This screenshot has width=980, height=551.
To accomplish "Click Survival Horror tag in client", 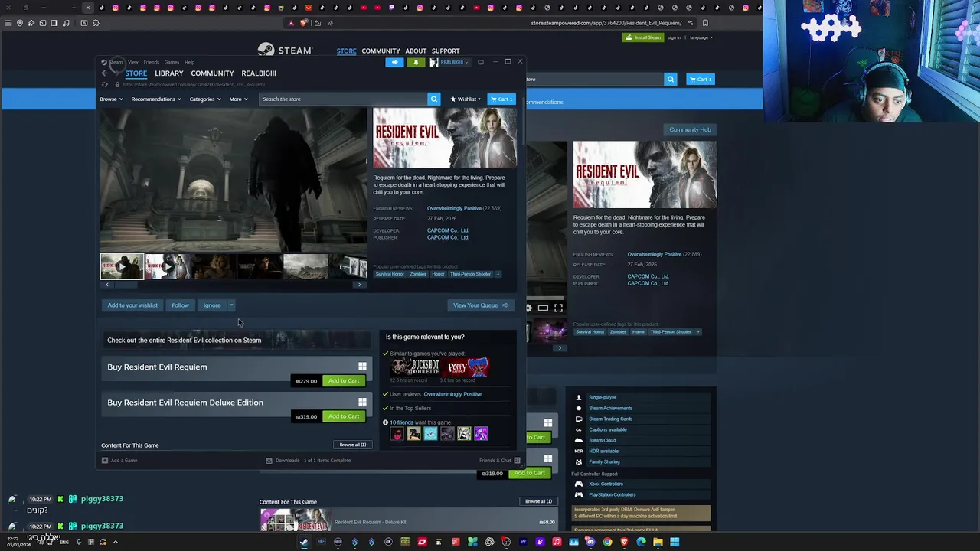I will pyautogui.click(x=390, y=274).
